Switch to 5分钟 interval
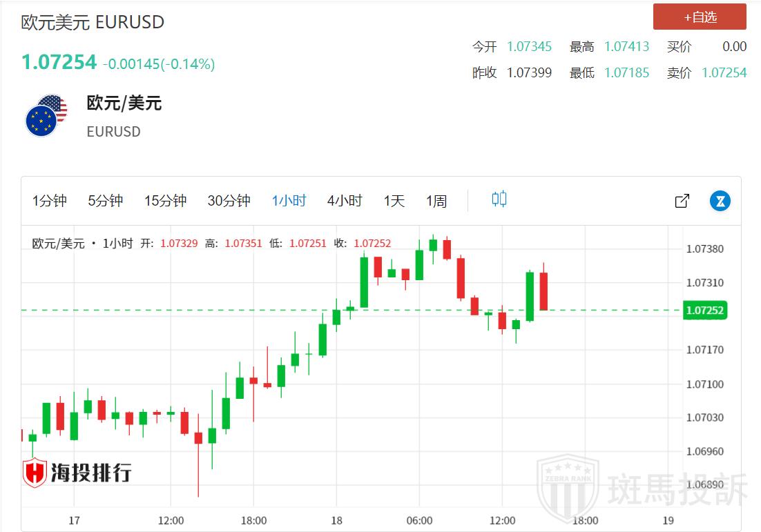Viewport: 761px width, 532px height. (105, 201)
